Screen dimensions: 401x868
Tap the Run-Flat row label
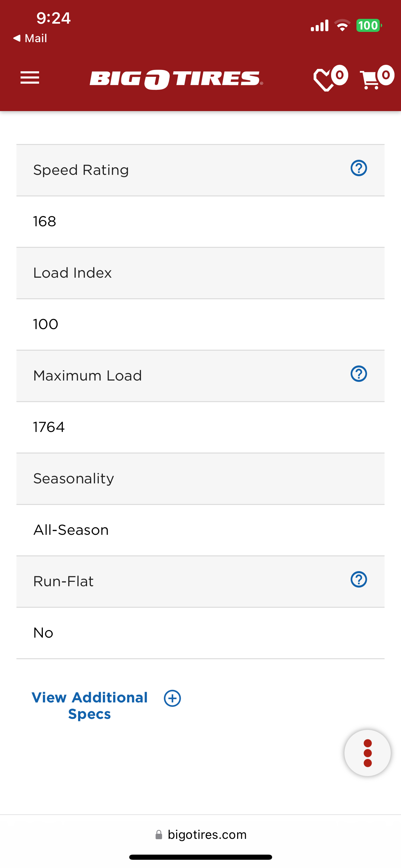(x=63, y=581)
